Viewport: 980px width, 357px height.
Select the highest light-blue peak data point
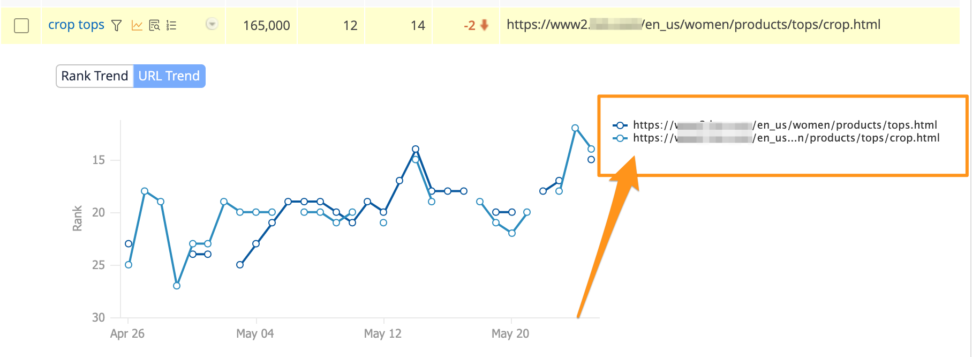(x=575, y=128)
